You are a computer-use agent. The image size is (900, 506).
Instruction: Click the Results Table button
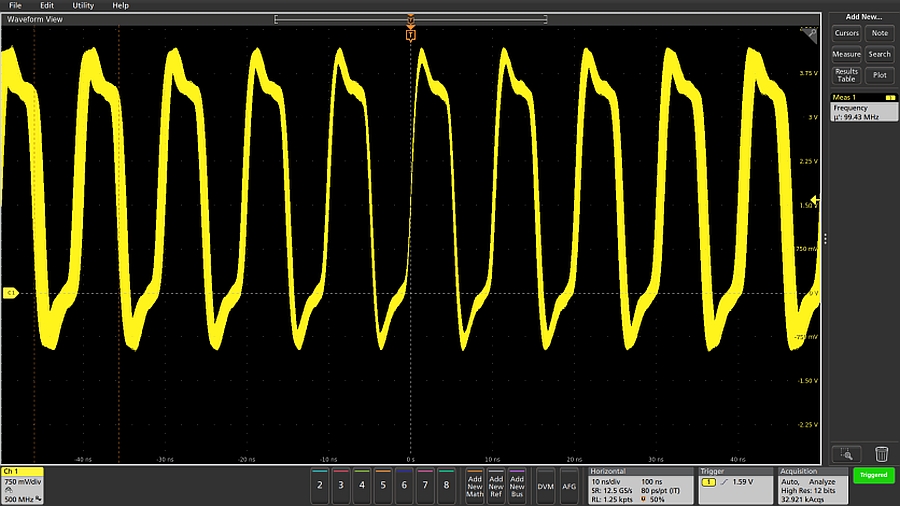tap(846, 75)
